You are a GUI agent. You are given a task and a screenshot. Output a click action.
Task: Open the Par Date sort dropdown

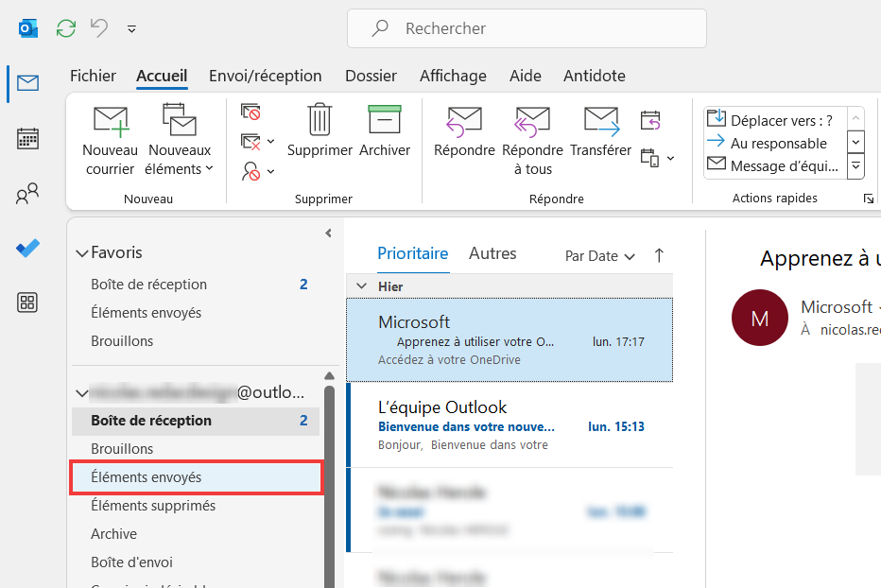click(x=599, y=256)
